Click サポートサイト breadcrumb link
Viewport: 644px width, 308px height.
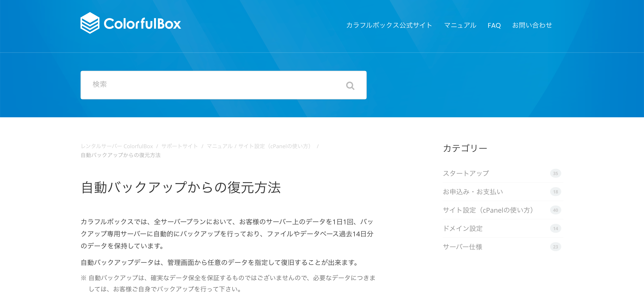coord(180,146)
